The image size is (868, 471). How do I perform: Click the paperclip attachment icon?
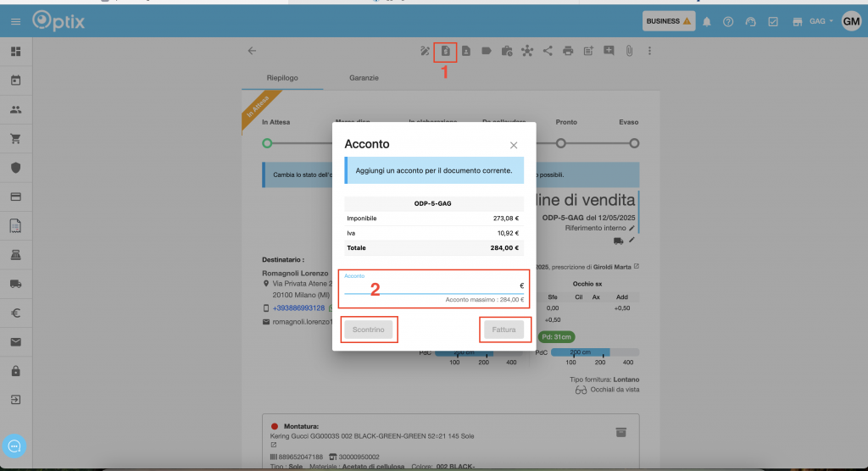[629, 52]
